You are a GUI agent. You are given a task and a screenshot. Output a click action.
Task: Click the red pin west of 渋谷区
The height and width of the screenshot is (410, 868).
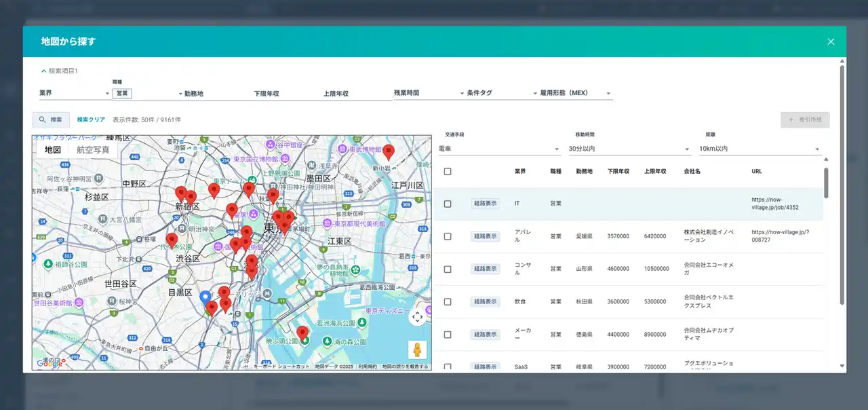[x=172, y=240]
